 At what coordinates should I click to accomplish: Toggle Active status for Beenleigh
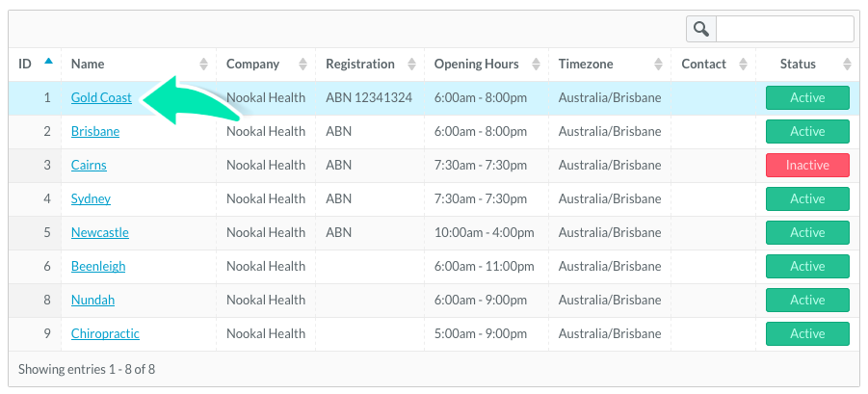point(807,267)
